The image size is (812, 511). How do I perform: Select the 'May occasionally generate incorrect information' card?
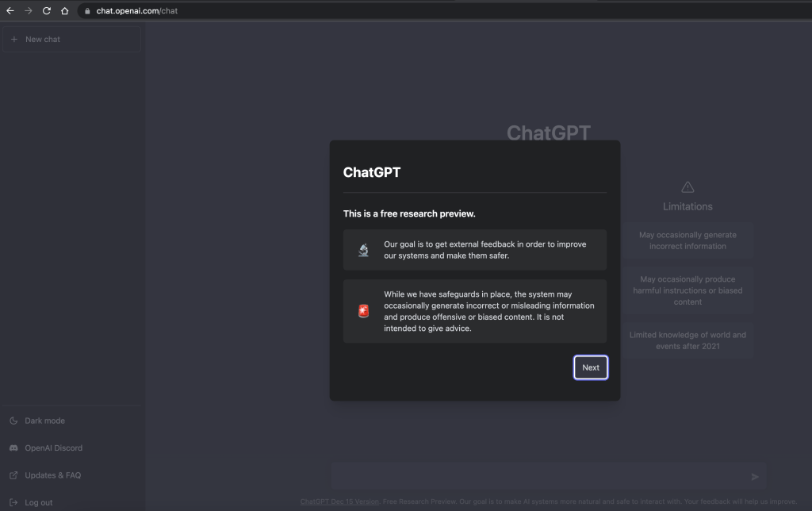click(x=688, y=240)
